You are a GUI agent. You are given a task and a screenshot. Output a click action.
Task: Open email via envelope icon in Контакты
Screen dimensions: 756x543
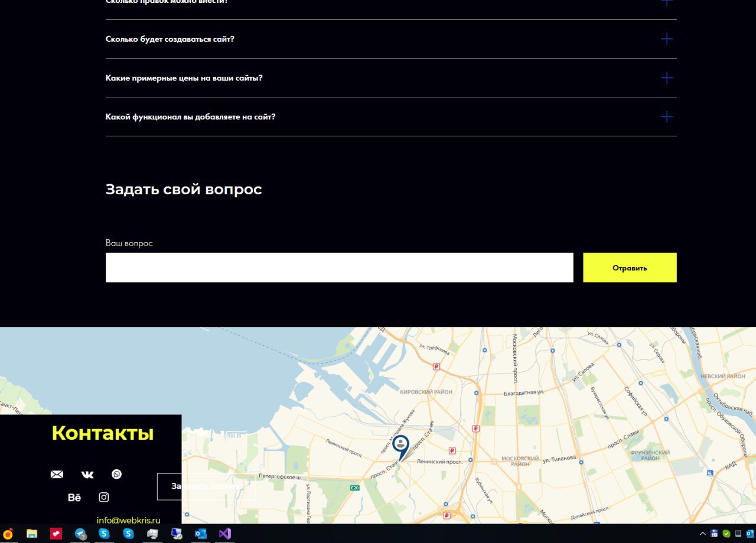[57, 475]
